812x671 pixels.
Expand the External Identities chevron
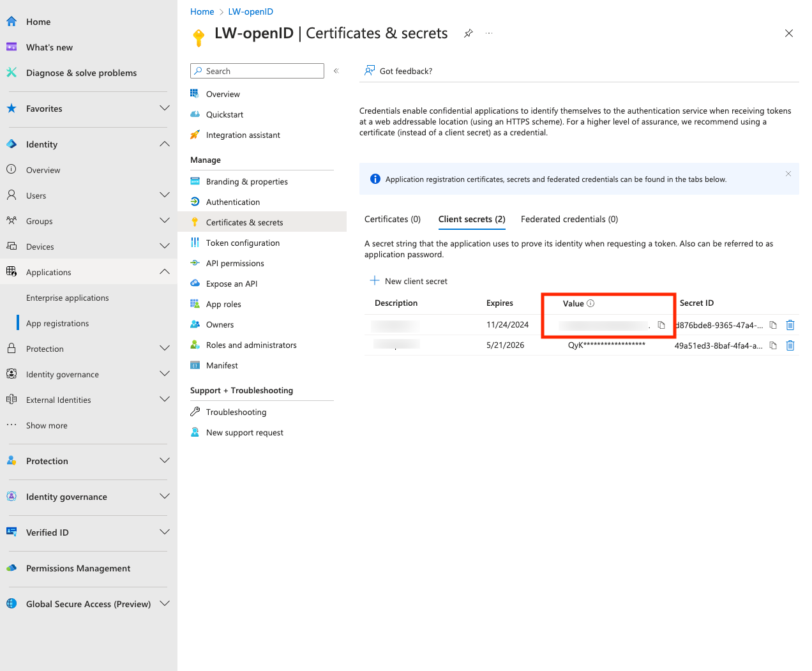pos(165,399)
